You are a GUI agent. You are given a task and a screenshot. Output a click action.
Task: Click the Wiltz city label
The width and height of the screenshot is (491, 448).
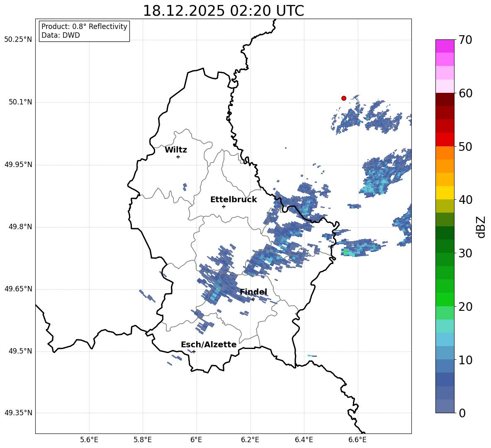tap(176, 150)
